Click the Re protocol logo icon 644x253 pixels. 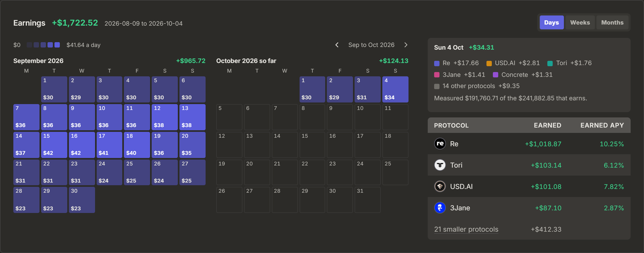(x=440, y=144)
